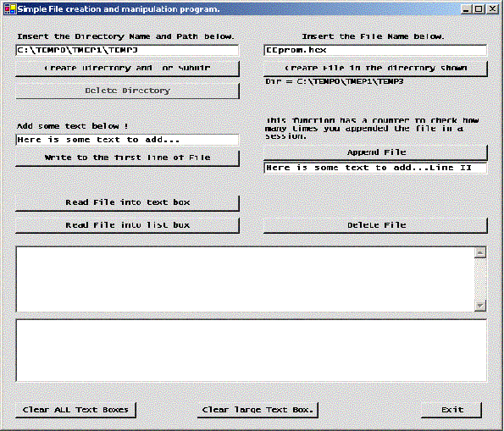
Task: Click the Delete File button
Action: pyautogui.click(x=375, y=225)
